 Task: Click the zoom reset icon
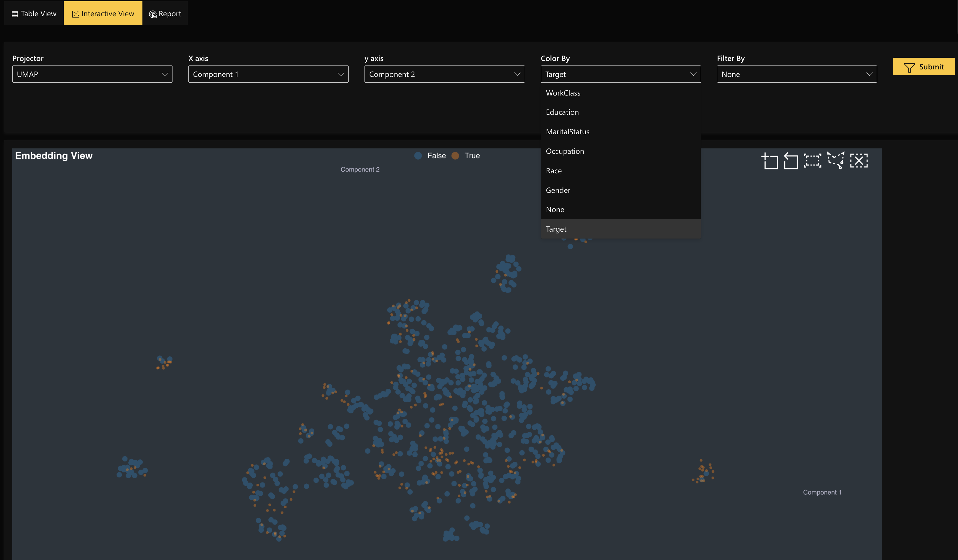tap(791, 161)
